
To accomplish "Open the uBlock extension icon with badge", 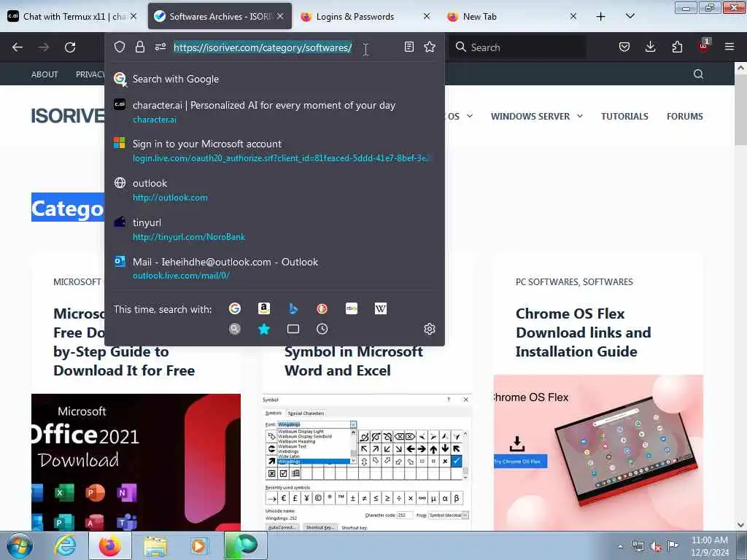I will pos(704,46).
